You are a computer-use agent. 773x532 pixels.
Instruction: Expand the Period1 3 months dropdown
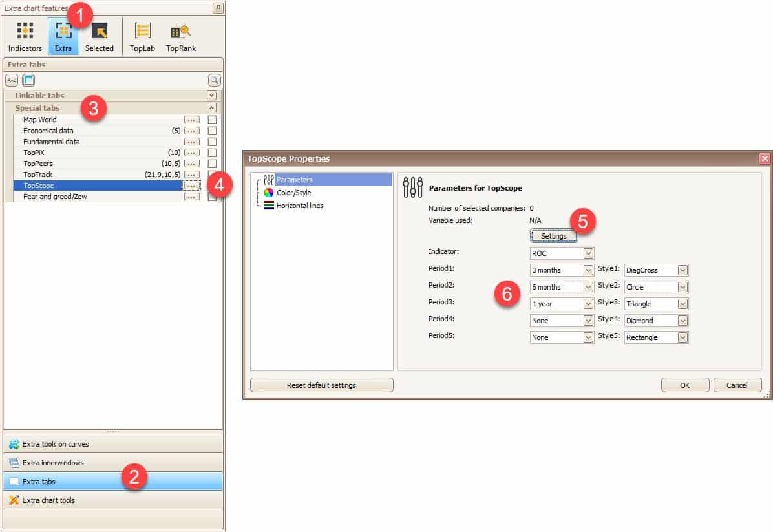click(x=588, y=270)
